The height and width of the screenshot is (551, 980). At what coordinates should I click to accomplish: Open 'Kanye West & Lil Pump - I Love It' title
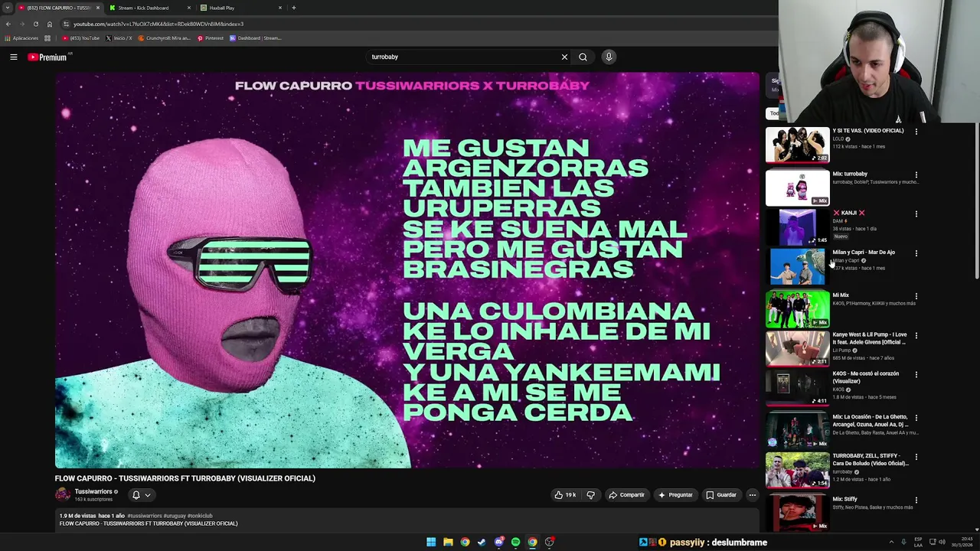870,338
